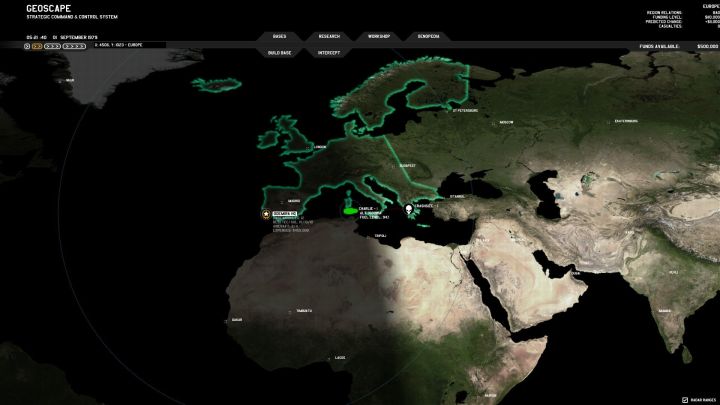Image resolution: width=720 pixels, height=405 pixels.
Task: Click the Tripoli city label
Action: (x=380, y=236)
